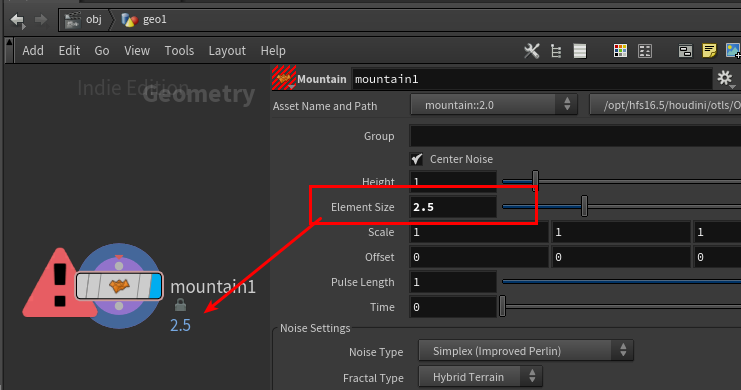Click the network box icon
This screenshot has height=390, width=741.
tap(685, 51)
